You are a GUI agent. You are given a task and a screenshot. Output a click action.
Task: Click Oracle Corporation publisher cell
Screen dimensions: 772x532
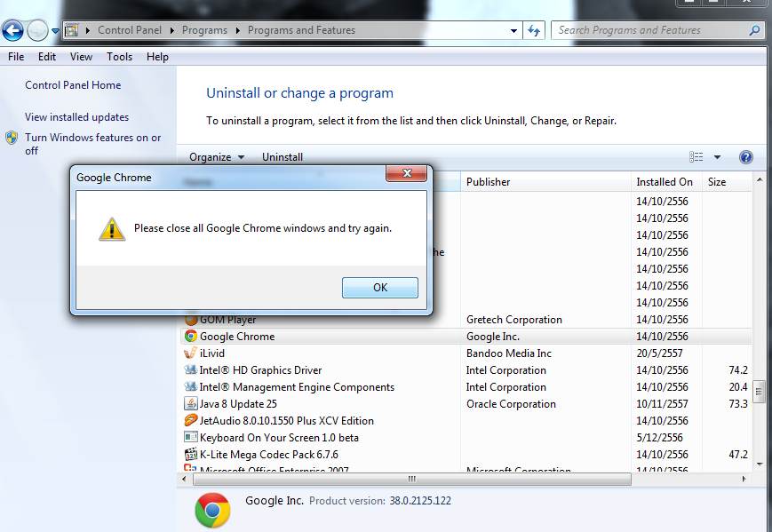click(x=511, y=404)
